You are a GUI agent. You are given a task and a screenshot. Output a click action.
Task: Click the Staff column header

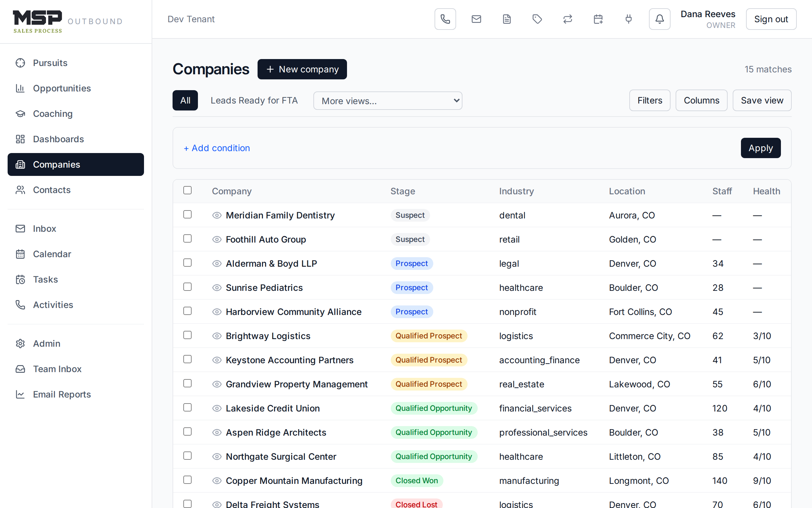click(722, 191)
